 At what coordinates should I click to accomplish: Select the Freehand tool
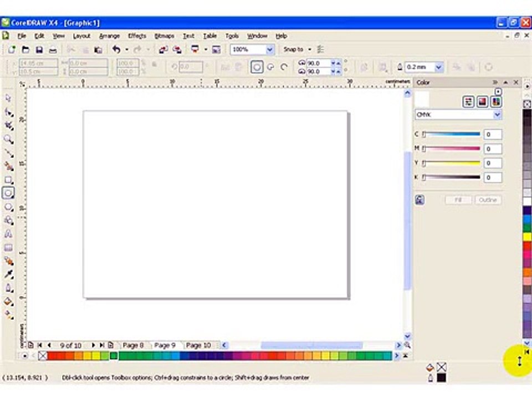click(x=8, y=153)
